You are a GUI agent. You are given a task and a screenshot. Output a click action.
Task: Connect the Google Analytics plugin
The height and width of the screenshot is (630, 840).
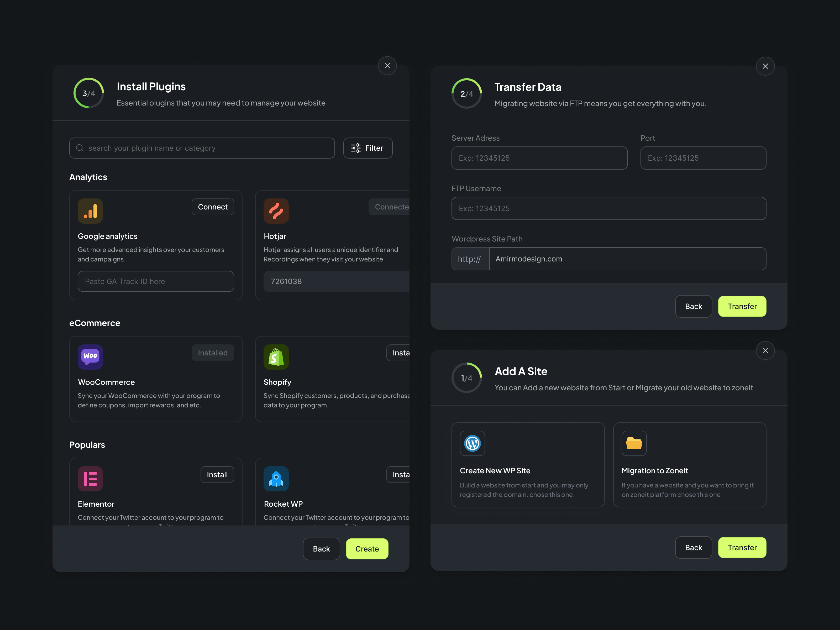coord(213,207)
